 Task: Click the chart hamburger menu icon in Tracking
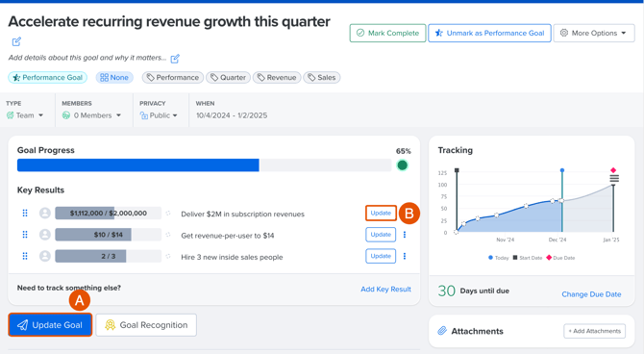click(614, 178)
